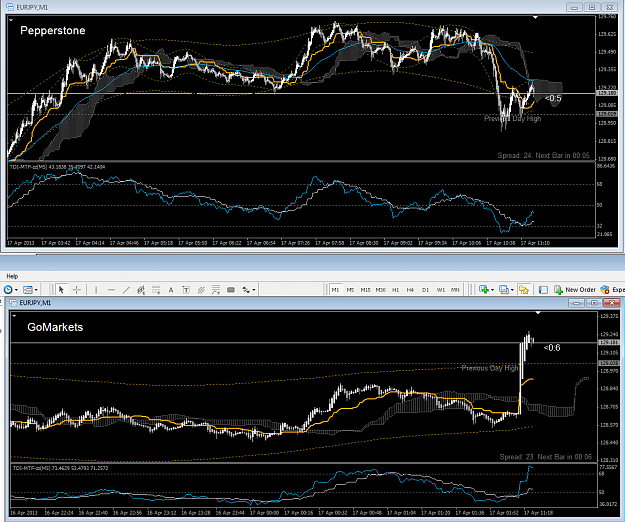Switch to M30 timeframe
Viewport: 625px width, 522px height.
coord(380,290)
